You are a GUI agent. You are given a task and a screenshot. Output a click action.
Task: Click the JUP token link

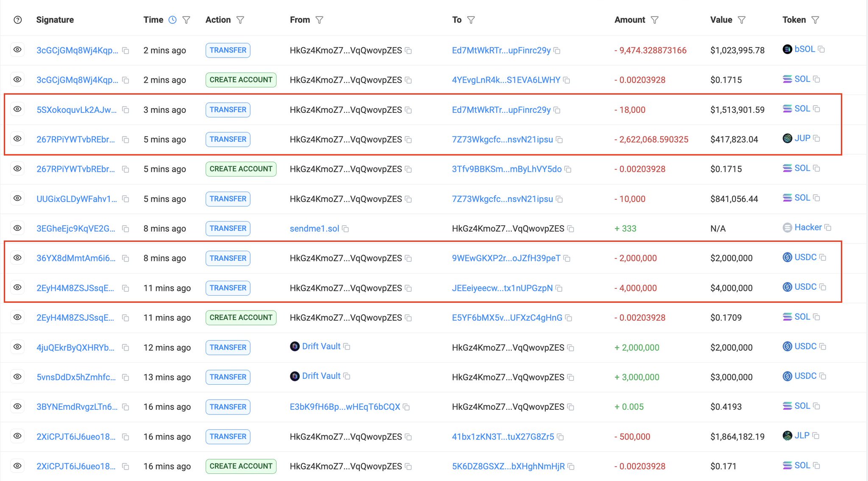point(802,138)
